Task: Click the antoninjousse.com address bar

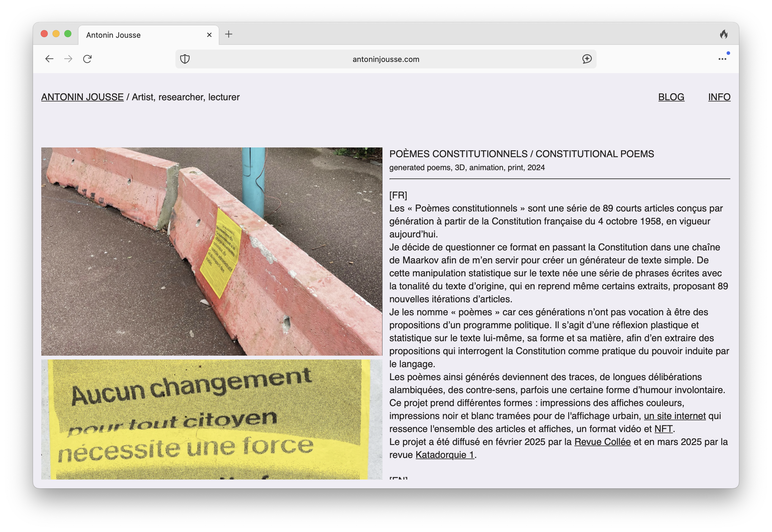Action: coord(386,59)
